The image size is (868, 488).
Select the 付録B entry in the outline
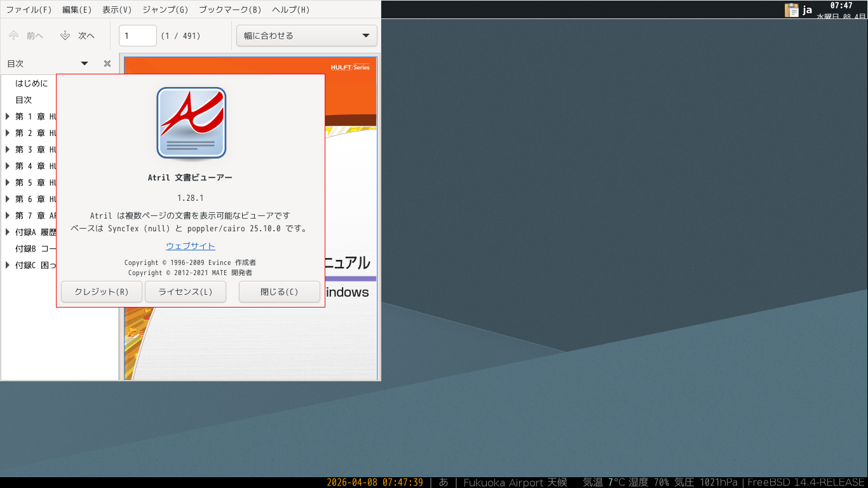pos(36,248)
